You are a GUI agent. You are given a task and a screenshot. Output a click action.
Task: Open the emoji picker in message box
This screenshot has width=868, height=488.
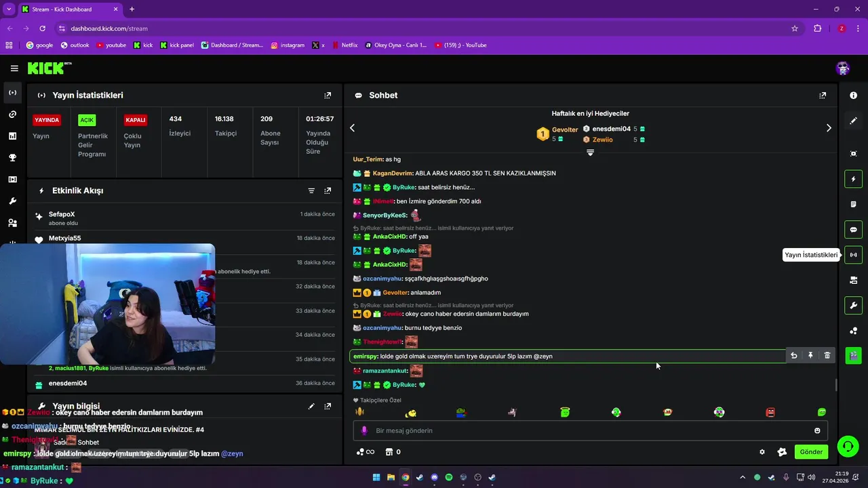[817, 430]
